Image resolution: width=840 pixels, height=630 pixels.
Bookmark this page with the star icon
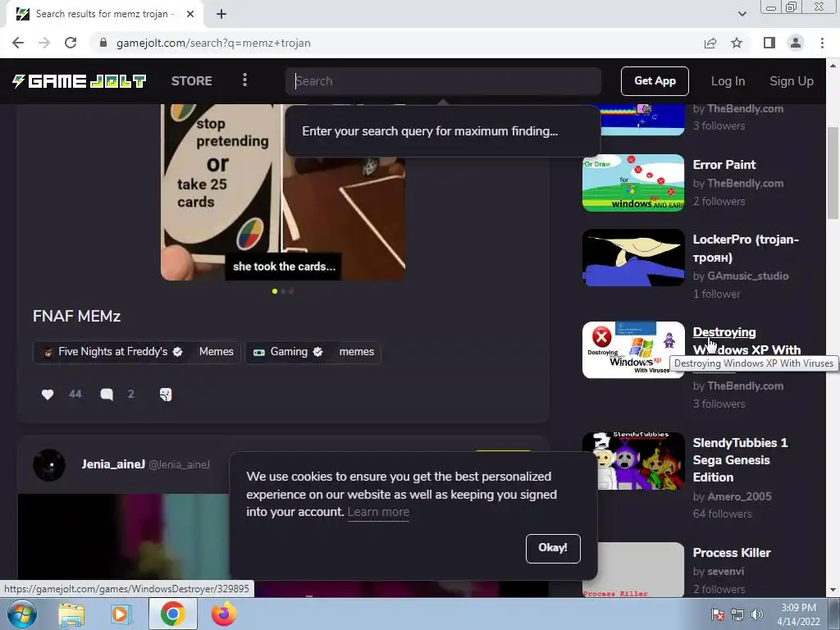[x=737, y=43]
